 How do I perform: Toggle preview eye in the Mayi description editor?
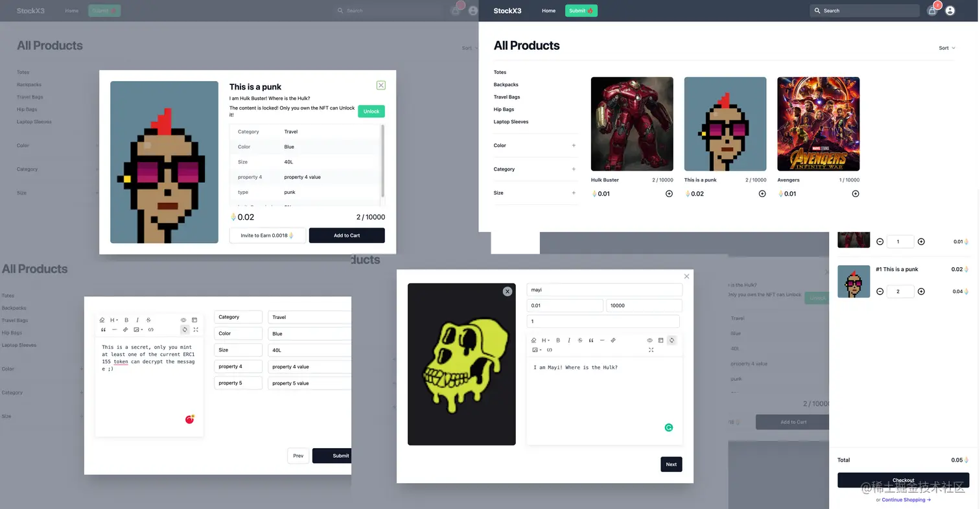coord(650,340)
